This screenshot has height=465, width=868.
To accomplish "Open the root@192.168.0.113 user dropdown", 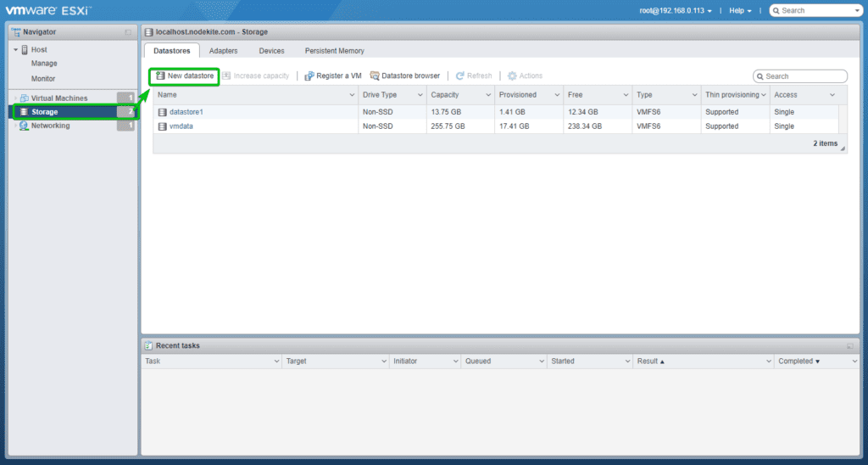I will pyautogui.click(x=676, y=10).
